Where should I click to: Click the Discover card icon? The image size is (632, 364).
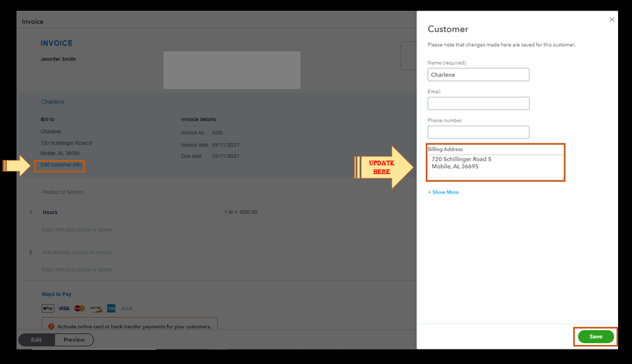95,308
